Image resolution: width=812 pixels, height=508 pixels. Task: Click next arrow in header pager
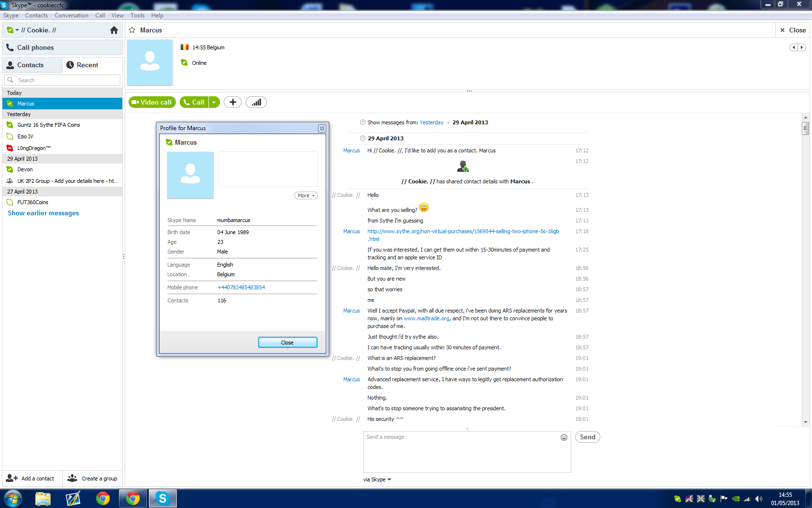click(x=802, y=47)
